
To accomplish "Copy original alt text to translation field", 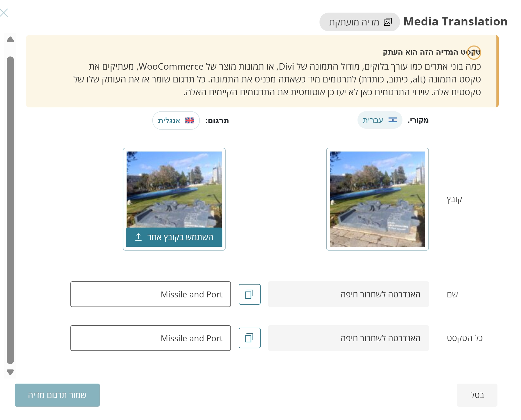I will [x=249, y=338].
